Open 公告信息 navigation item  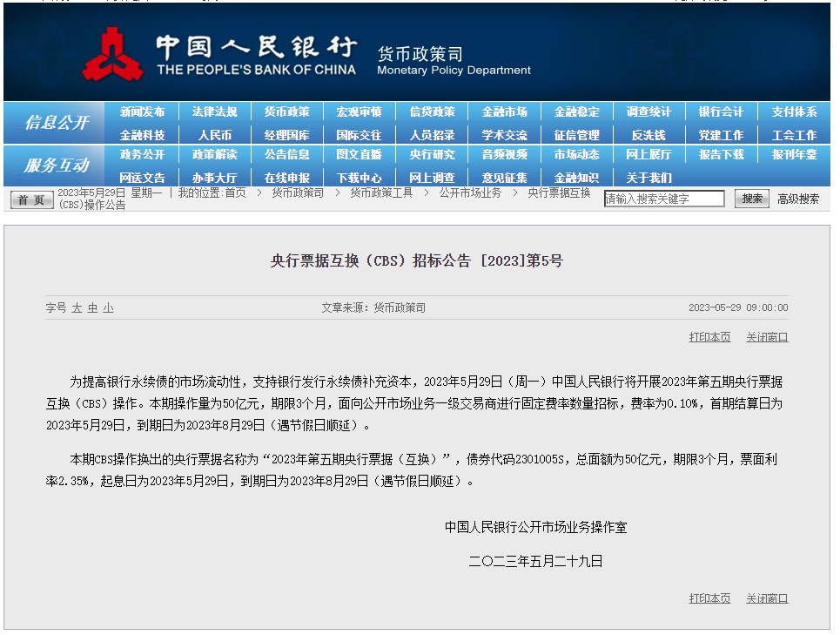click(x=286, y=155)
